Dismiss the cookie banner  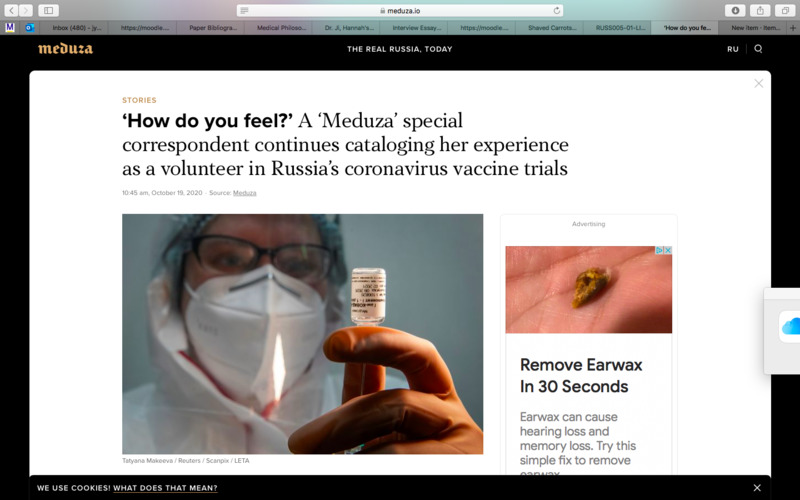(x=757, y=488)
